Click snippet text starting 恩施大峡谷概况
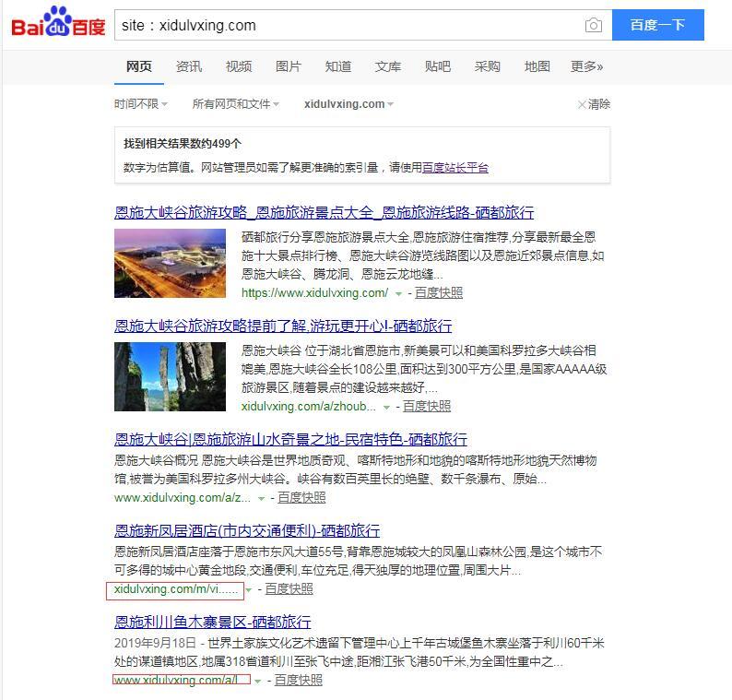732x700 pixels. click(355, 469)
